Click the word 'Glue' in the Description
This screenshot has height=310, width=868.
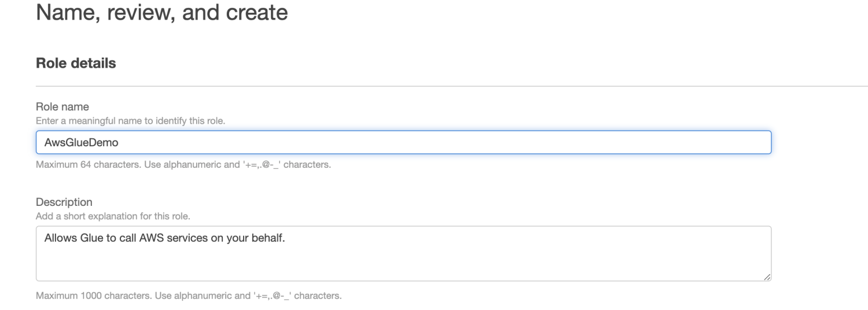tap(89, 238)
